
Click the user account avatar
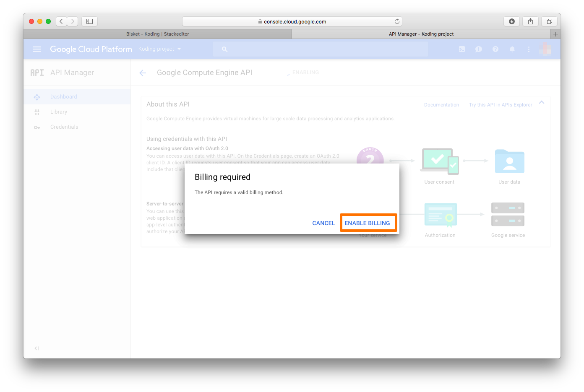tap(545, 49)
